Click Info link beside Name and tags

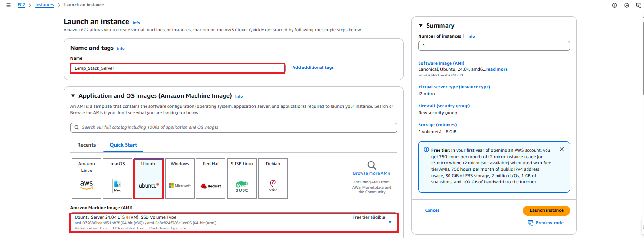pyautogui.click(x=121, y=48)
